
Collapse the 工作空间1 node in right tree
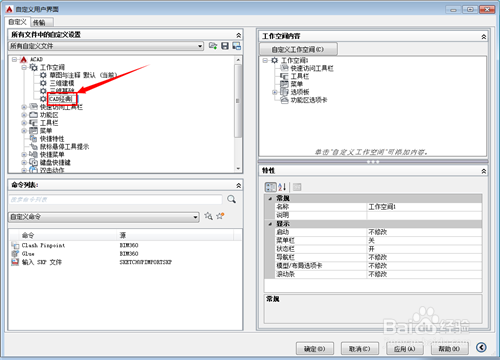(265, 60)
